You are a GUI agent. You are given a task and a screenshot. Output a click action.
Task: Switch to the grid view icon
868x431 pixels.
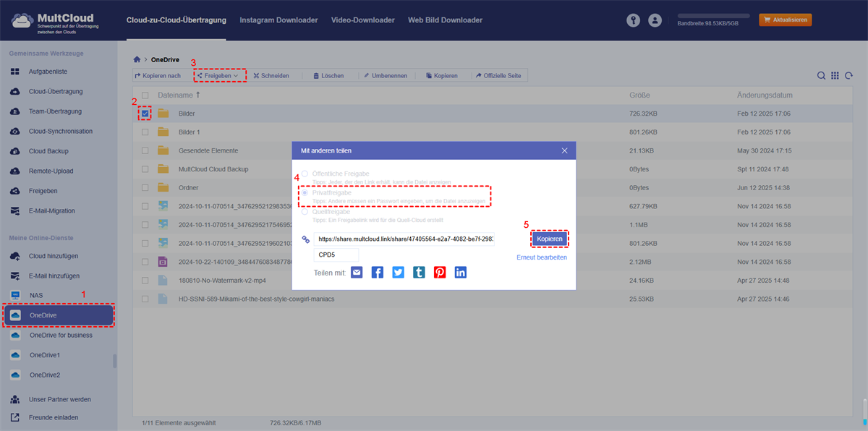coord(835,75)
